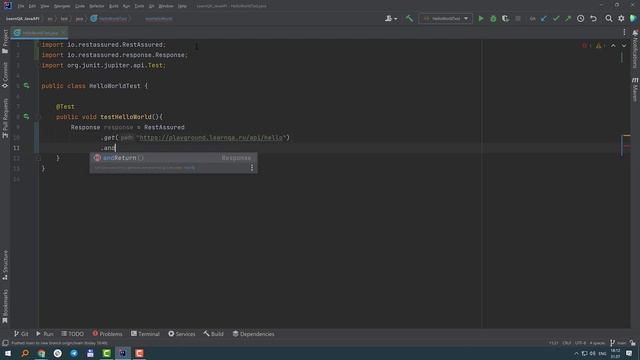The width and height of the screenshot is (640, 360).
Task: Click run gutter icon beside testHelloWorld method
Action: point(27,116)
